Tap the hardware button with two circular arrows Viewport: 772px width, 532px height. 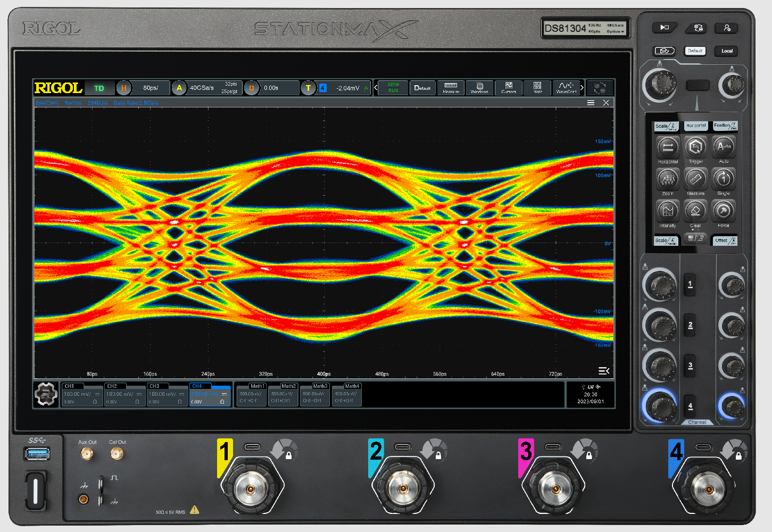coord(698,28)
